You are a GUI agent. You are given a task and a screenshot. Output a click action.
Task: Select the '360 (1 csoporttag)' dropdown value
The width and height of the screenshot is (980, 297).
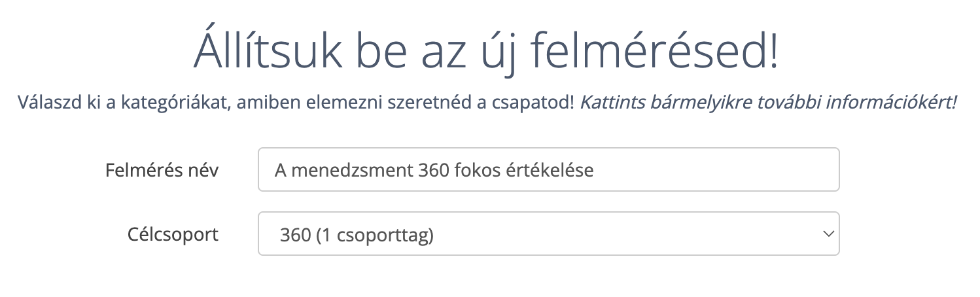tap(357, 234)
